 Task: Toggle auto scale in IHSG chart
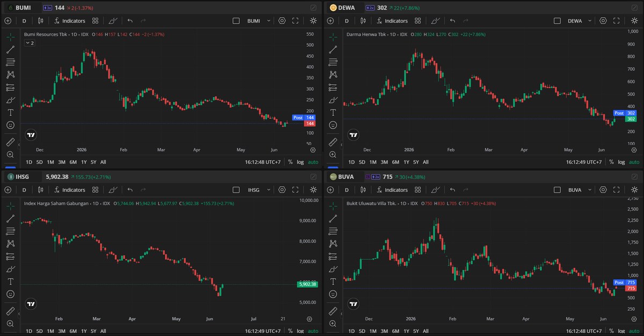coord(313,331)
